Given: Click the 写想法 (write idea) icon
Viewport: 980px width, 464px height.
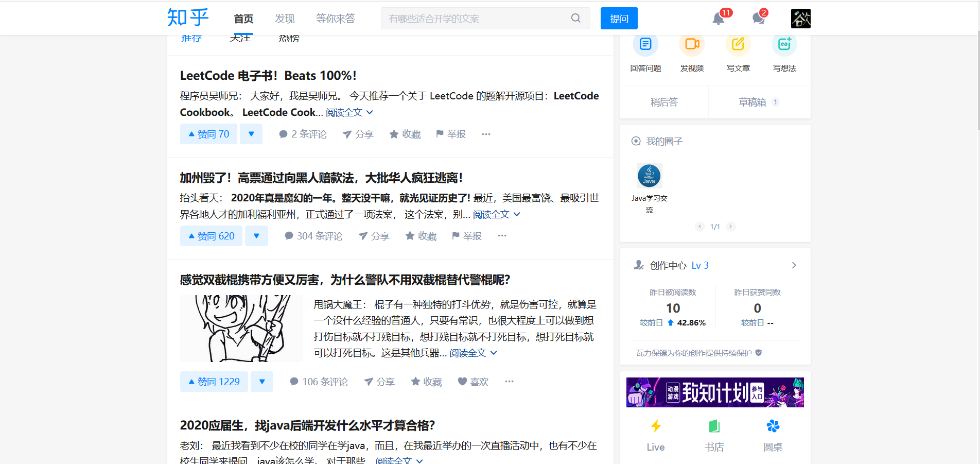Looking at the screenshot, I should click(x=784, y=44).
